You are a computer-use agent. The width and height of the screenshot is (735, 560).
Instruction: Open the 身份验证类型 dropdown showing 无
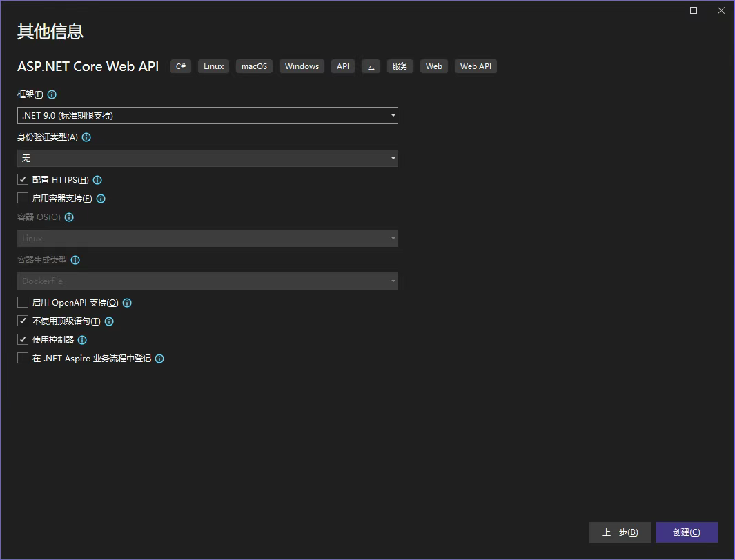click(x=208, y=158)
